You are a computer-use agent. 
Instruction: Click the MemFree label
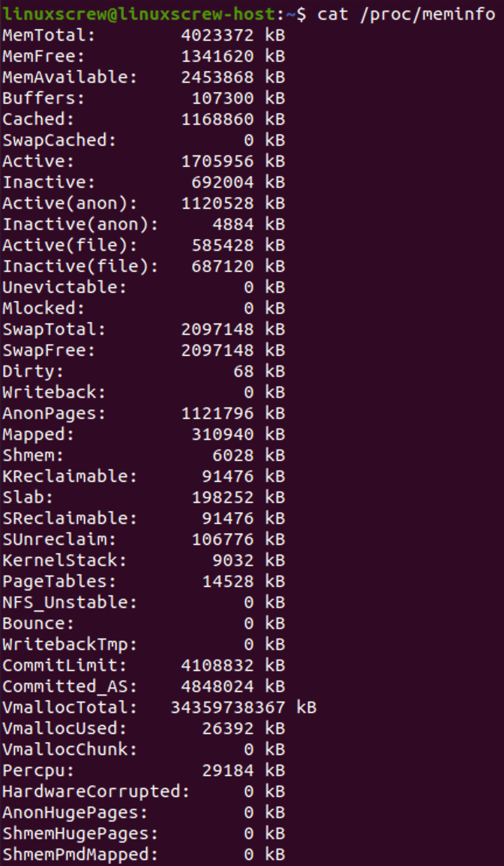[44, 56]
